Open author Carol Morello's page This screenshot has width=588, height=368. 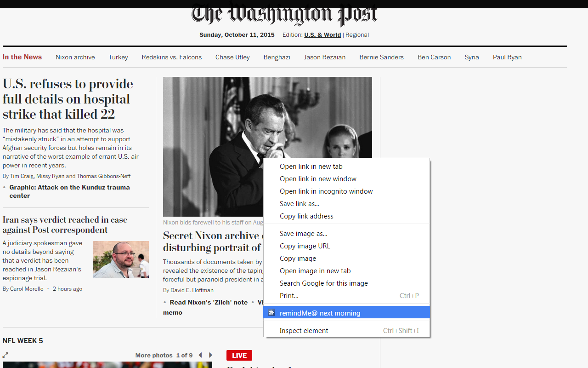click(27, 289)
